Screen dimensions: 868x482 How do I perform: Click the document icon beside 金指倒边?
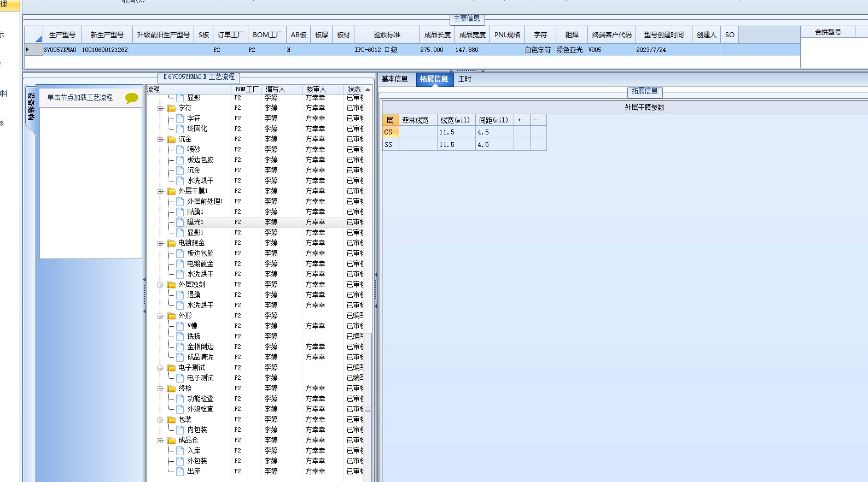point(180,346)
